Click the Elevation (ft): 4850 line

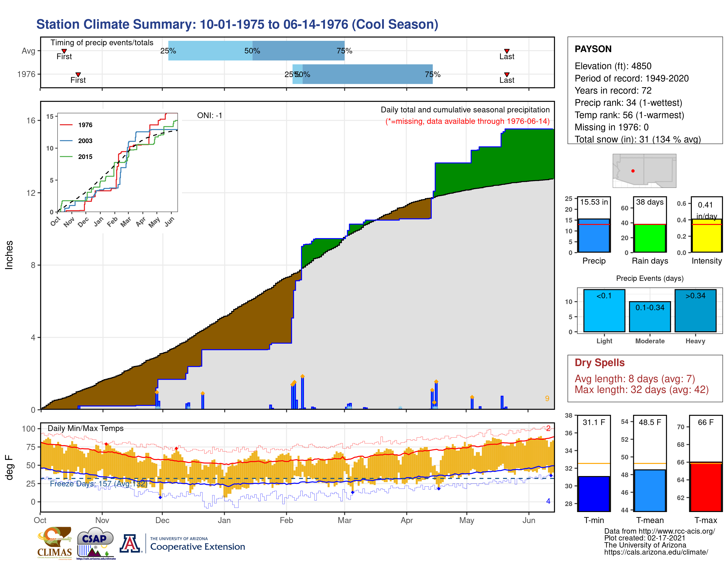click(613, 66)
